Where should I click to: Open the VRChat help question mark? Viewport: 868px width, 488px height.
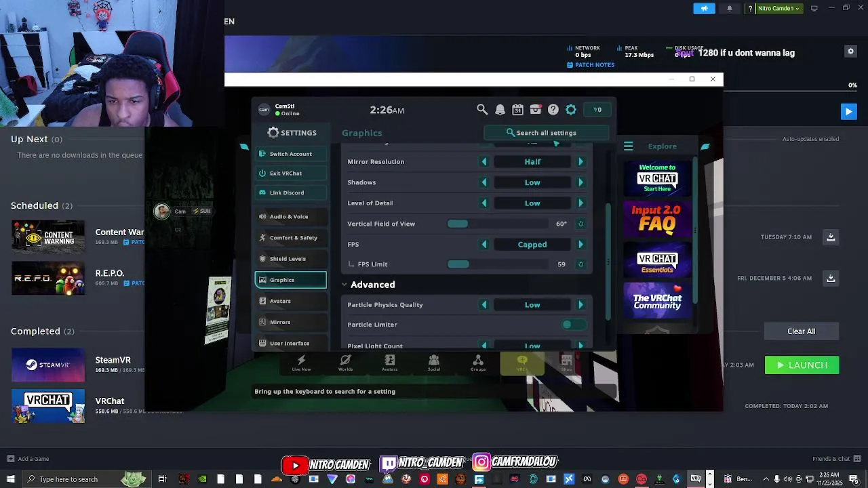553,109
